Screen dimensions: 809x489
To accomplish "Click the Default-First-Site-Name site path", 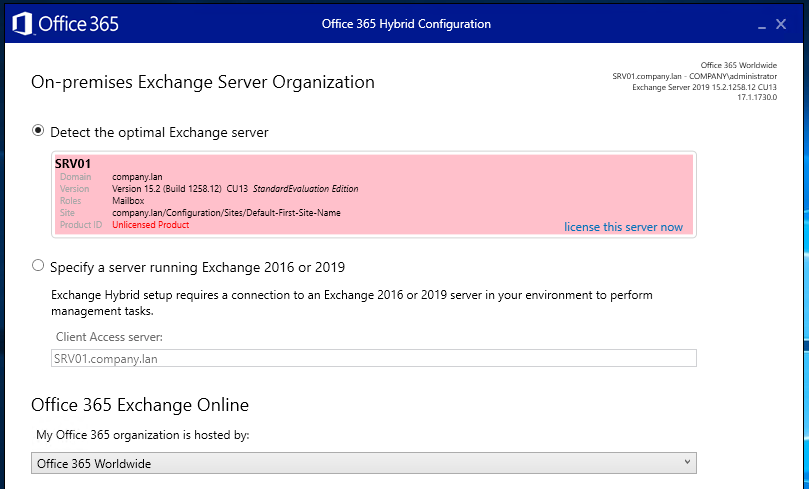I will [x=226, y=213].
